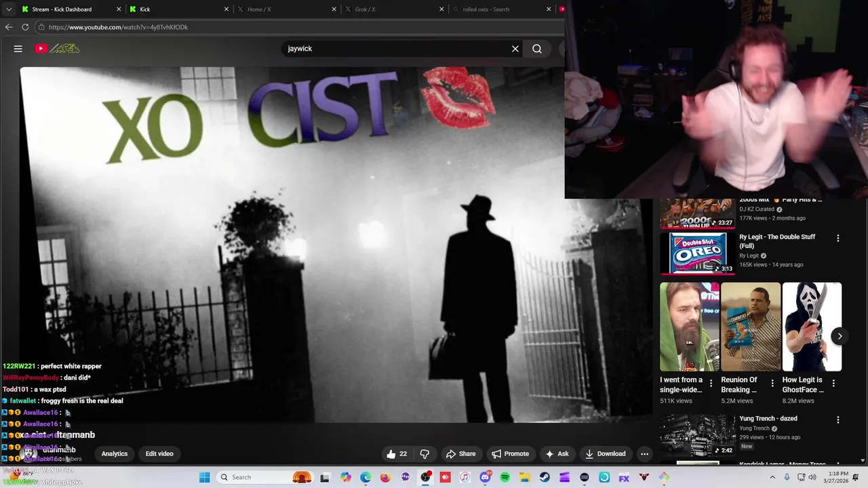Open the browser tab list chevron

8,9
